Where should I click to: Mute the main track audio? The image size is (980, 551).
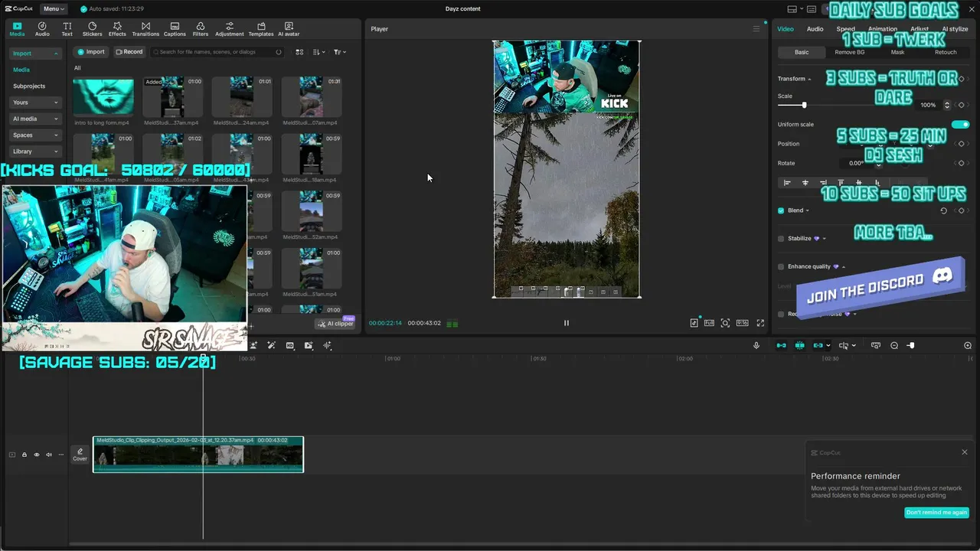[x=48, y=455]
